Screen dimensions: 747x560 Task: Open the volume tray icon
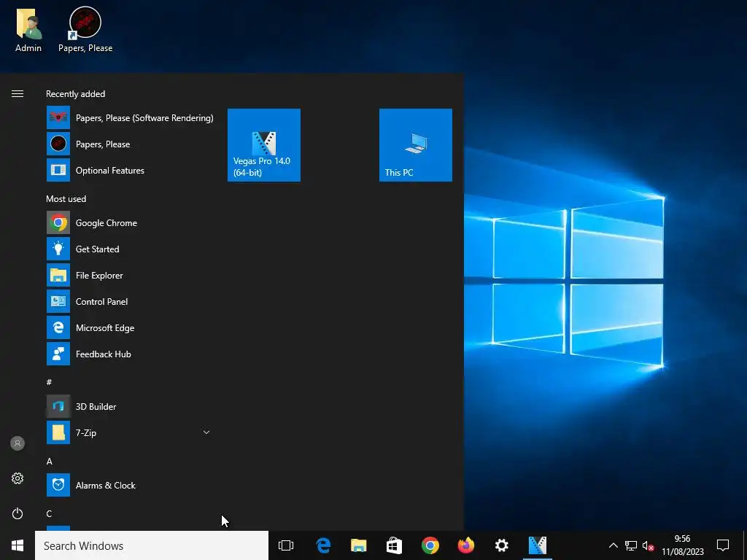(648, 545)
